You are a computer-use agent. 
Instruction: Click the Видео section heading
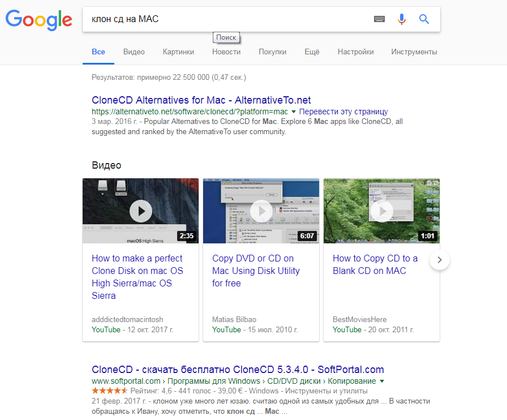(x=106, y=165)
